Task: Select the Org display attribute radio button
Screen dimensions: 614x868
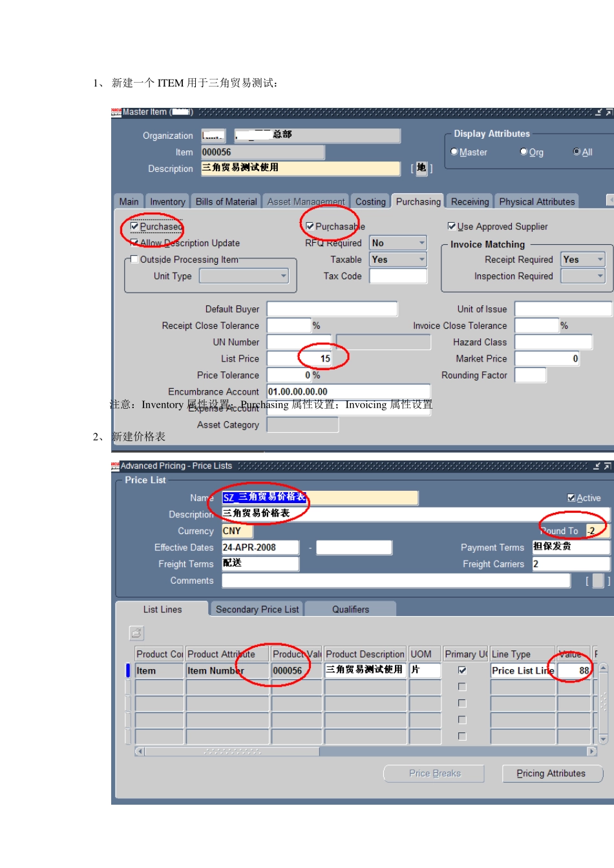Action: tap(524, 152)
